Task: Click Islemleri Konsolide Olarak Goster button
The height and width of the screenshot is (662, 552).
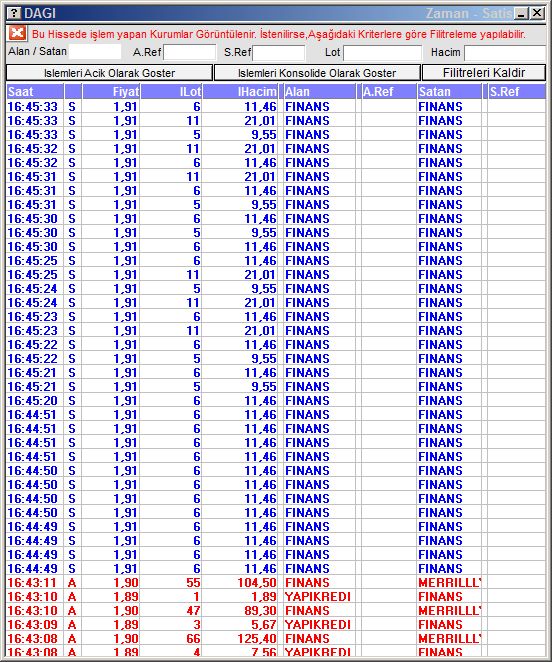Action: coord(317,73)
